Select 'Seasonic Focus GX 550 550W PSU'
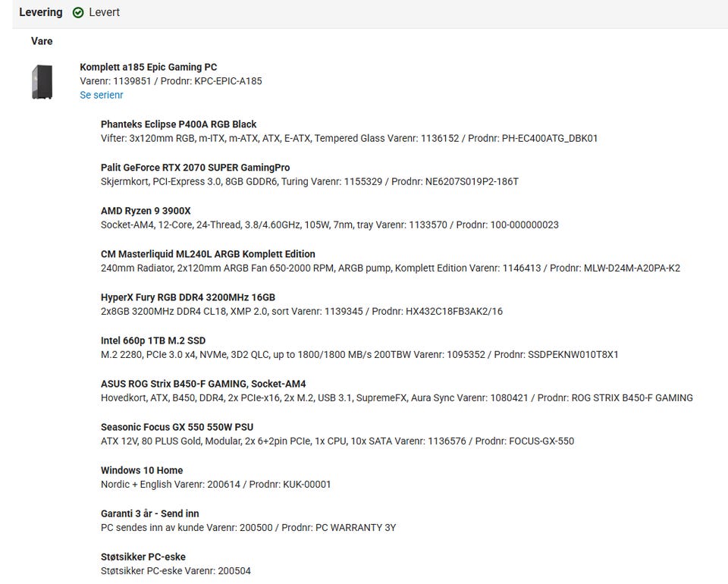The width and height of the screenshot is (728, 584). click(177, 427)
